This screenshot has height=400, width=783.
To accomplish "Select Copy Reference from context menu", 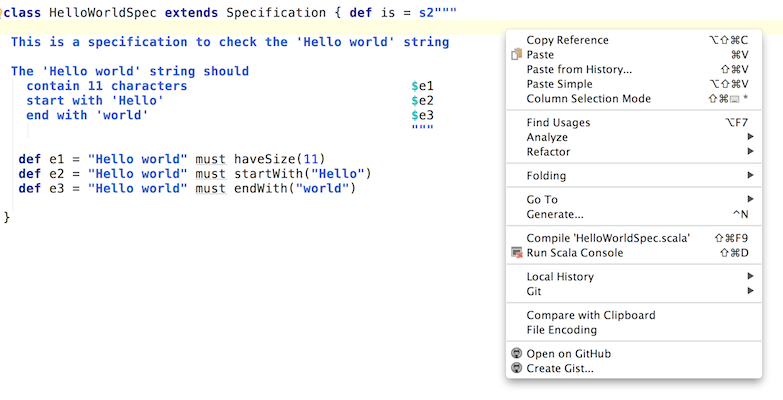I will [567, 40].
